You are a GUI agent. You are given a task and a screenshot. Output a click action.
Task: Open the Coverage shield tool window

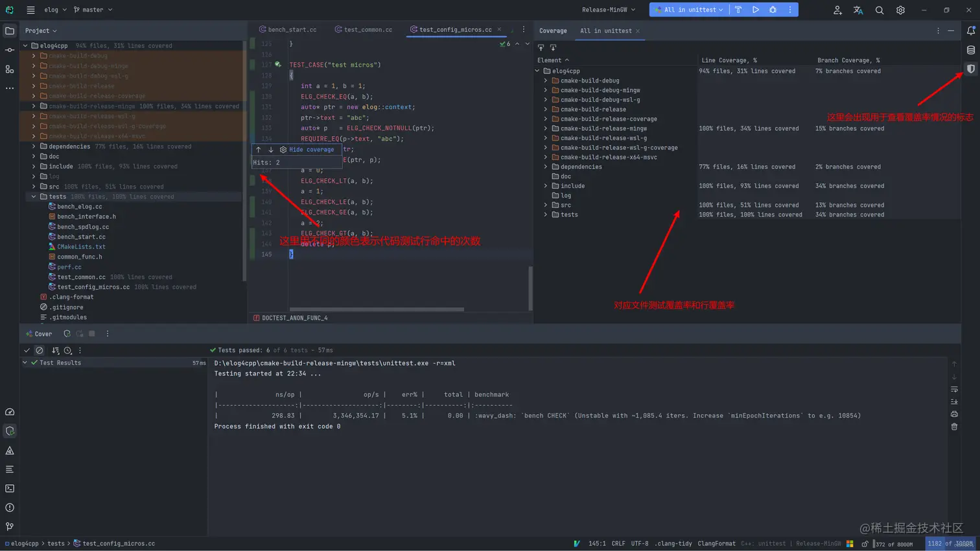pyautogui.click(x=971, y=69)
